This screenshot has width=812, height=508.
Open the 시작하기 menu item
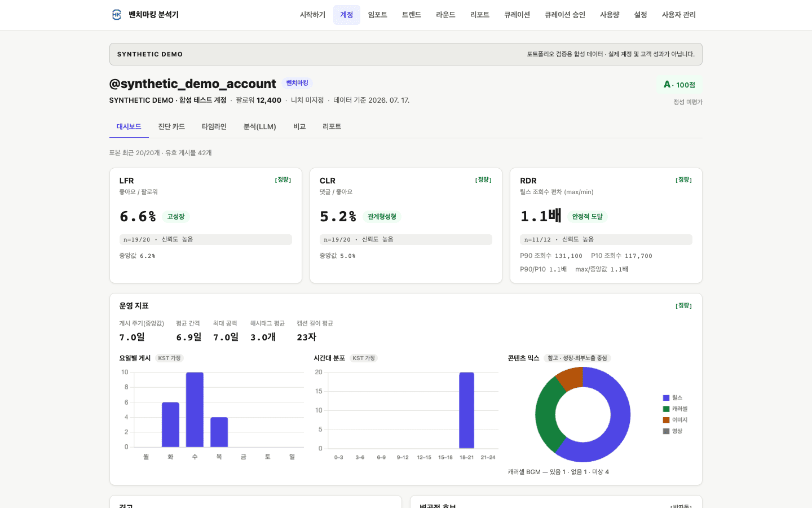coord(312,15)
